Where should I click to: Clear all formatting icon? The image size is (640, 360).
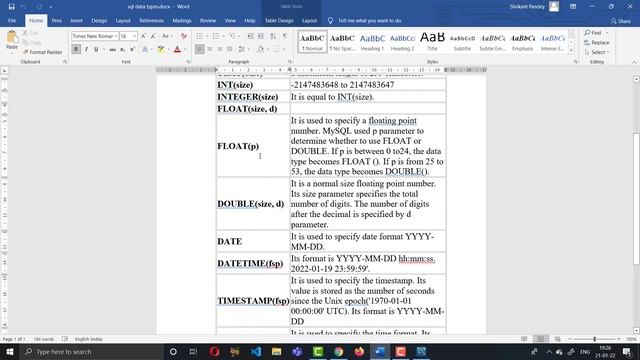click(184, 36)
